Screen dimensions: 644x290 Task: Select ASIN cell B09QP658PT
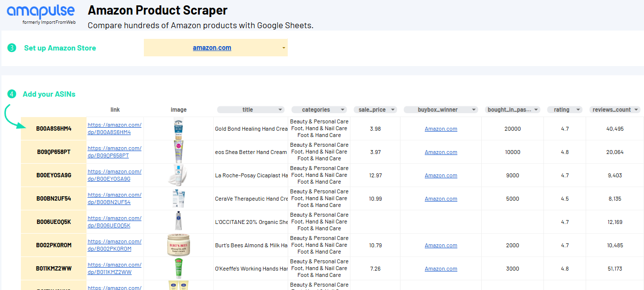[53, 152]
